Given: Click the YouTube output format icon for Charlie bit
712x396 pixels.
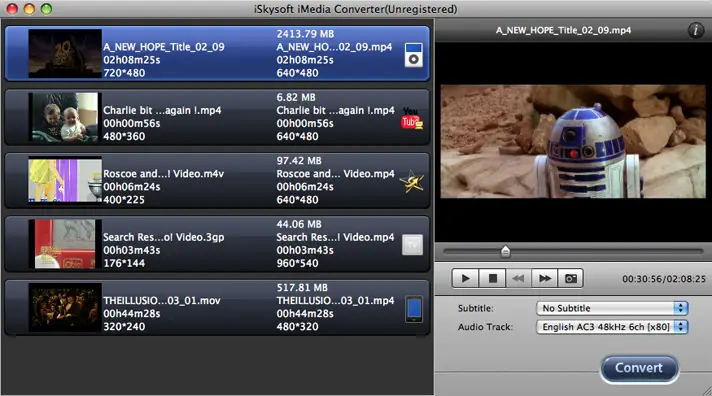Looking at the screenshot, I should click(x=412, y=118).
